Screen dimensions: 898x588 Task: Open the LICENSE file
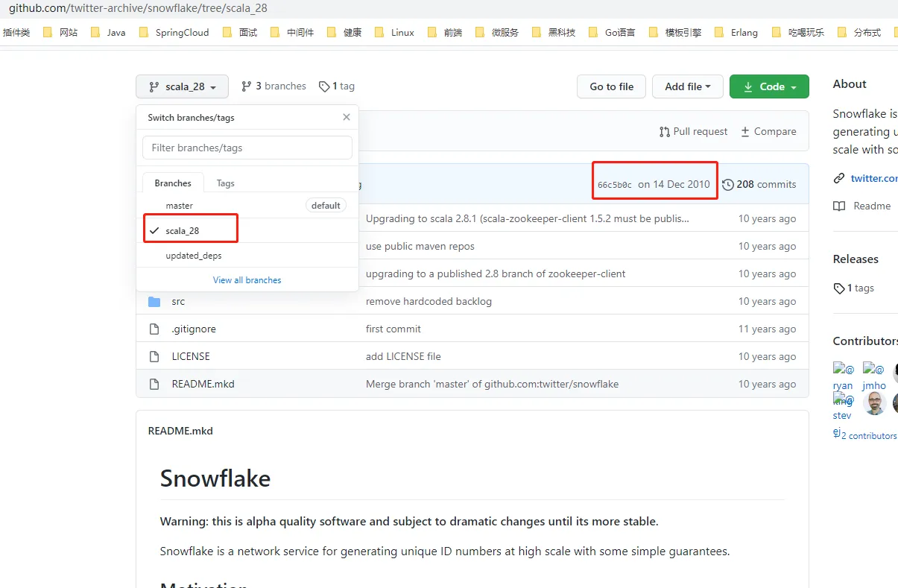(x=191, y=356)
